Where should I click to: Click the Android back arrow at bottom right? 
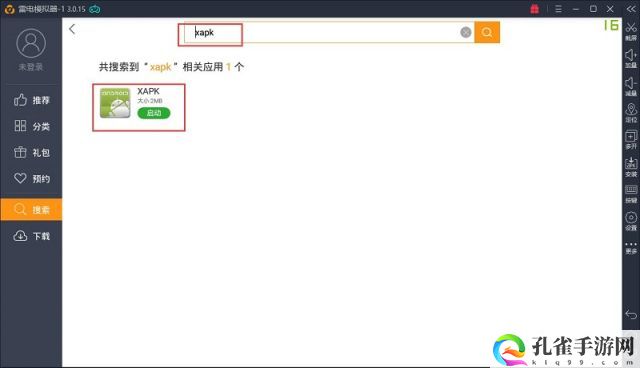631,314
